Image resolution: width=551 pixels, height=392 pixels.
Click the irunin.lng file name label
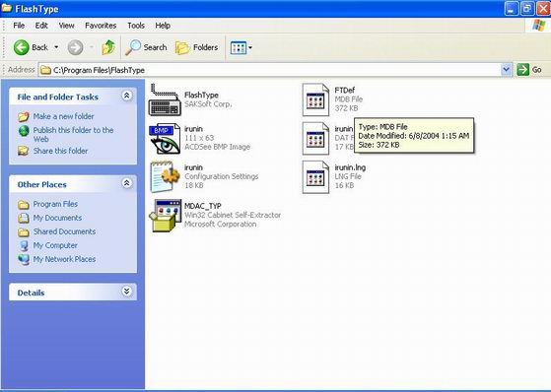point(350,167)
